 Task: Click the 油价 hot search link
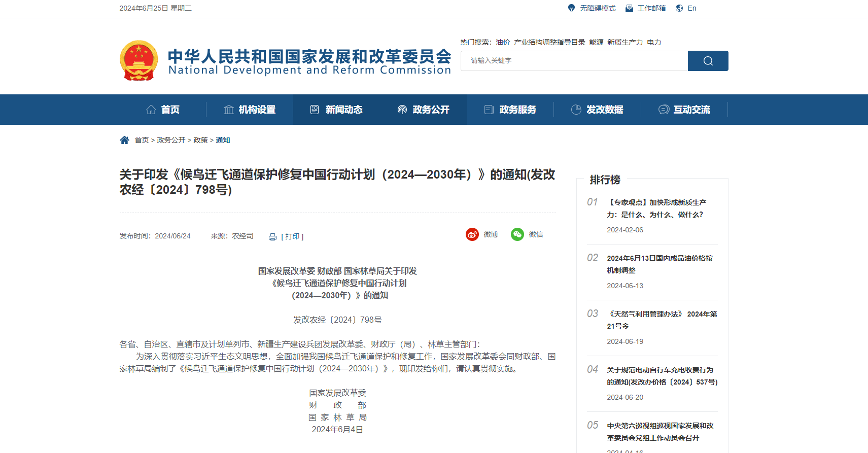(503, 42)
